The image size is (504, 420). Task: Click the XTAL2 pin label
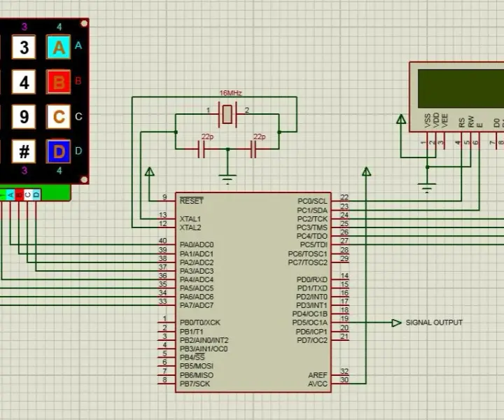tap(190, 227)
